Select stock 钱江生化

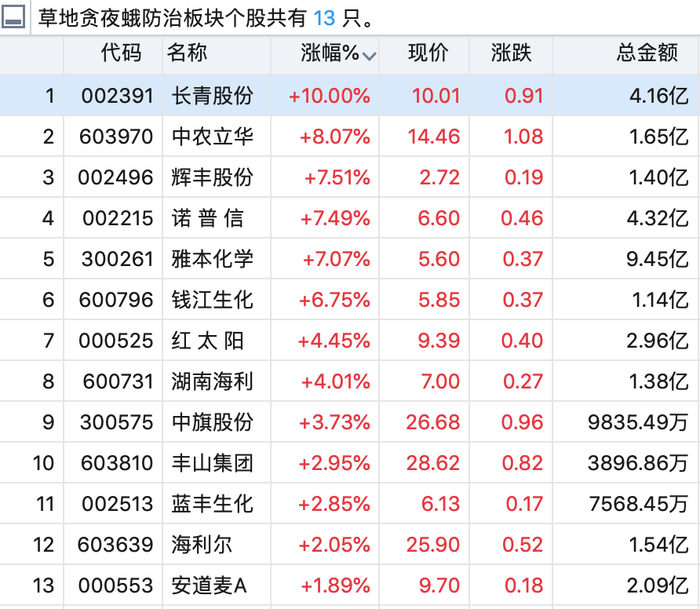coord(213,300)
